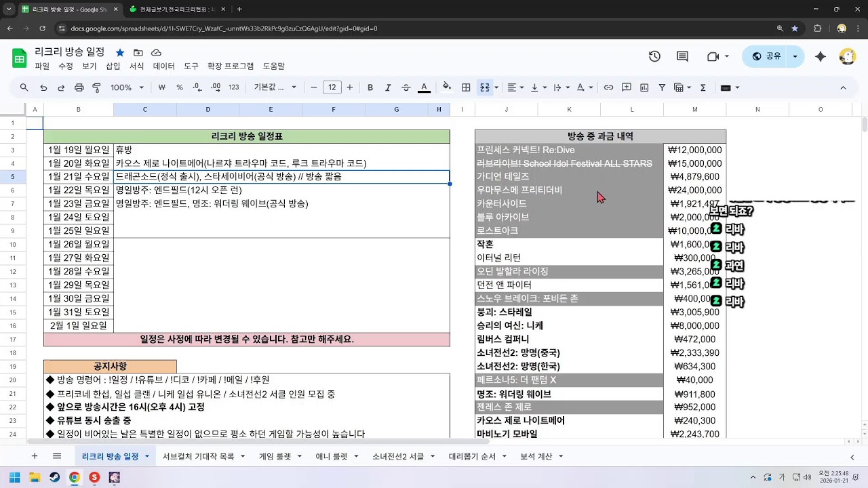Select cell 우마무스메 프리티더비
Viewport: 868px width, 488px height.
pyautogui.click(x=570, y=190)
